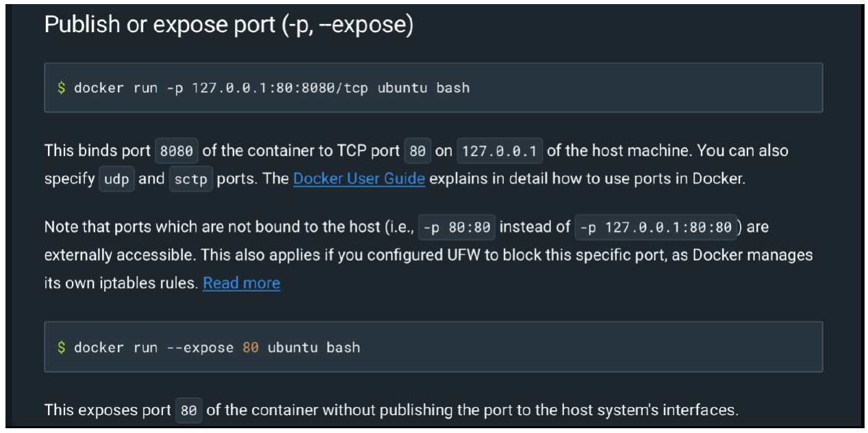Click the '-p 80:80' inline code
This screenshot has height=433, width=868.
click(x=457, y=228)
